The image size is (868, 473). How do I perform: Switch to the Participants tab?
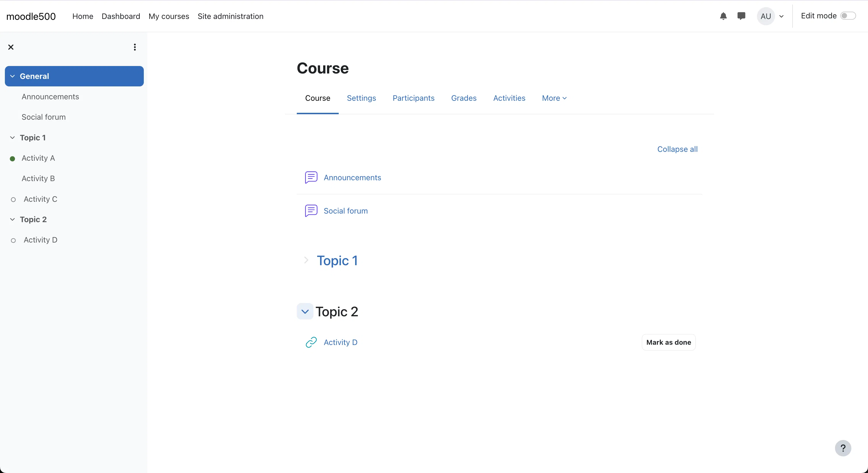click(x=413, y=98)
